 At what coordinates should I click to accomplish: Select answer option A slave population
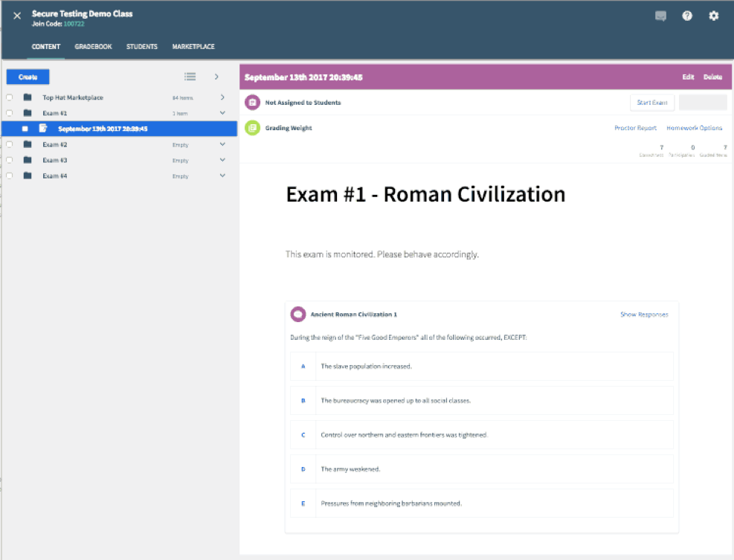(482, 366)
